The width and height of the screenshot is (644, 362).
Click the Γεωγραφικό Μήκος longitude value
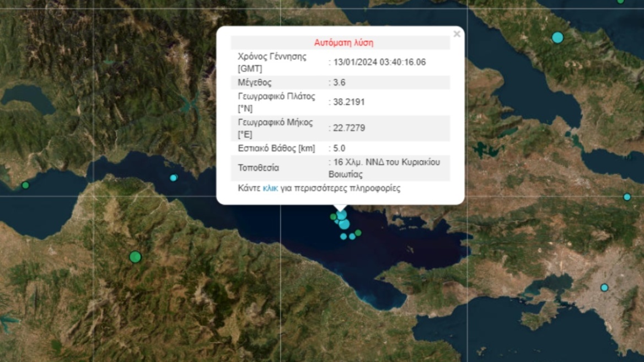pos(348,127)
